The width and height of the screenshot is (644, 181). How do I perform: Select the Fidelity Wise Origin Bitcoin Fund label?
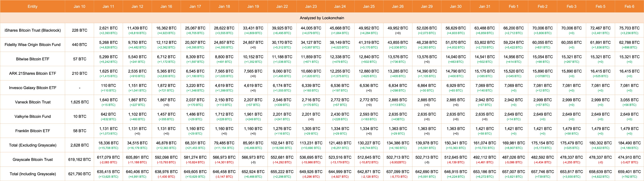click(x=33, y=45)
